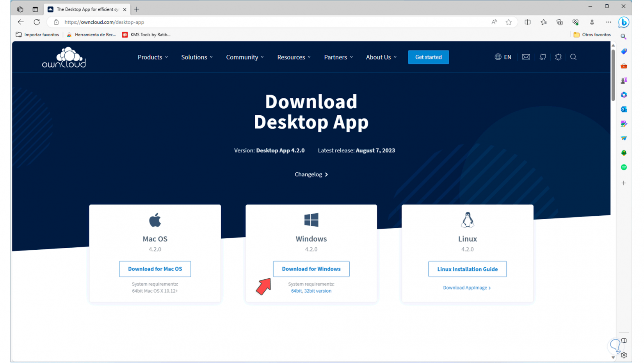View site information via the lock icon
The height and width of the screenshot is (363, 644).
click(56, 22)
